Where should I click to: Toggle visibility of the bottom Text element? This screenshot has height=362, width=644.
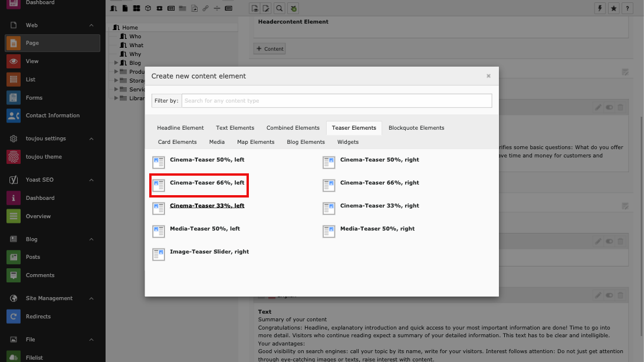point(609,295)
